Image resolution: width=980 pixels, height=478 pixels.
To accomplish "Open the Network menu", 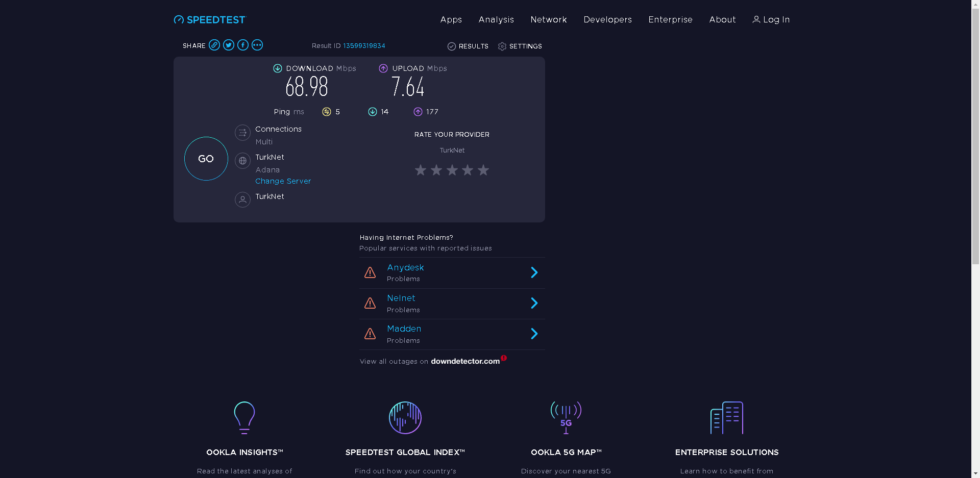I will point(549,19).
